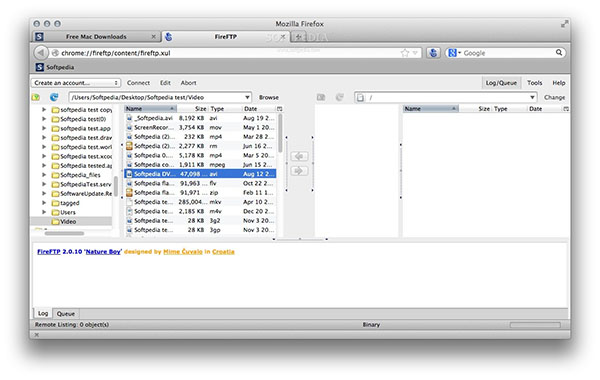The height and width of the screenshot is (380, 600).
Task: Close the Free Mac Downloads tab
Action: pyautogui.click(x=153, y=37)
